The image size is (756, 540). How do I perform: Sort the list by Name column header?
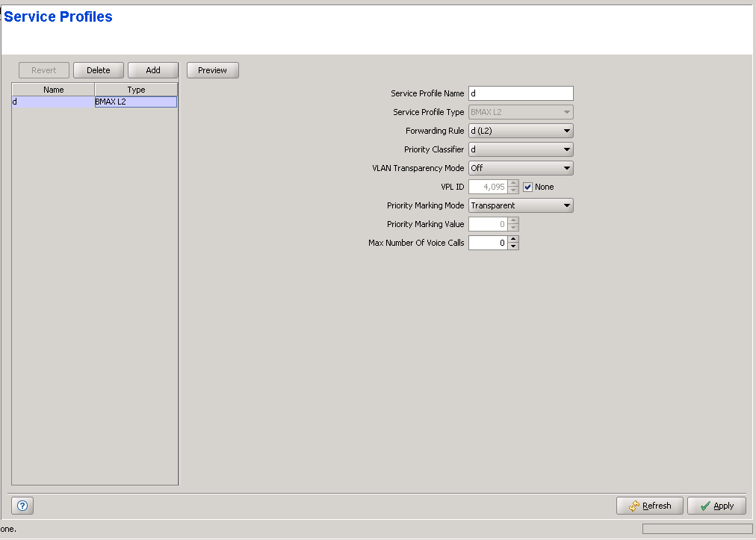point(53,90)
